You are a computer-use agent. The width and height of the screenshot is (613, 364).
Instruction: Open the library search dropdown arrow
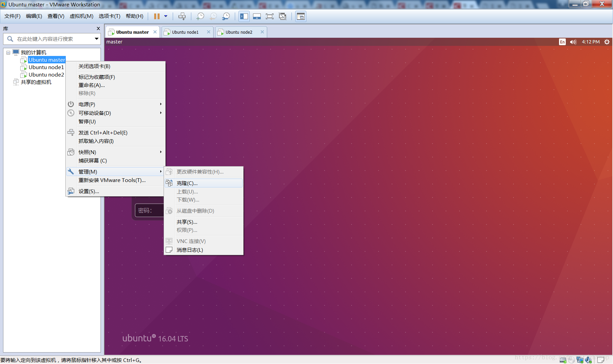(96, 39)
